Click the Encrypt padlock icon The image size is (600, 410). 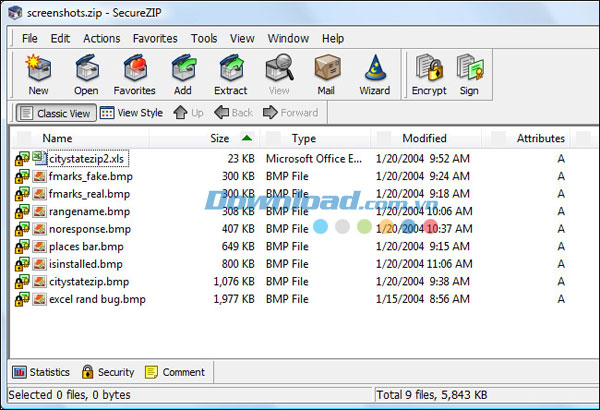pos(429,75)
